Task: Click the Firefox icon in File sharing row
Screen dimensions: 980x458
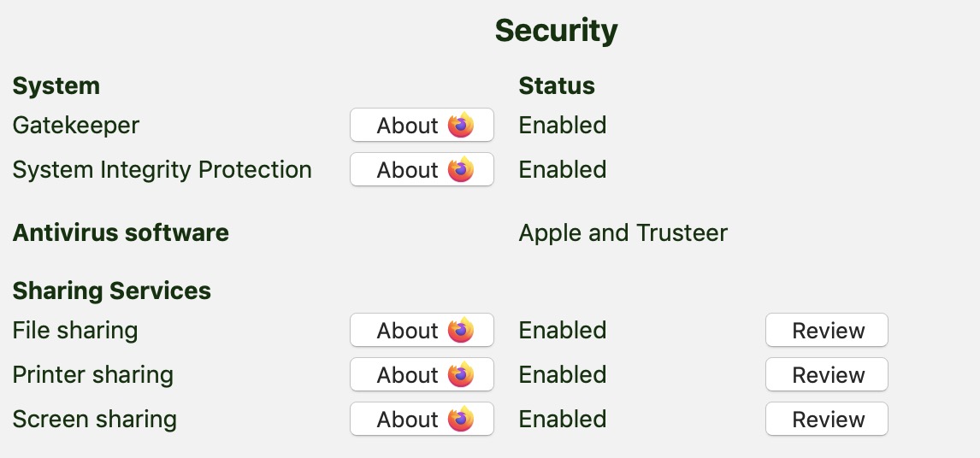Action: pos(461,330)
